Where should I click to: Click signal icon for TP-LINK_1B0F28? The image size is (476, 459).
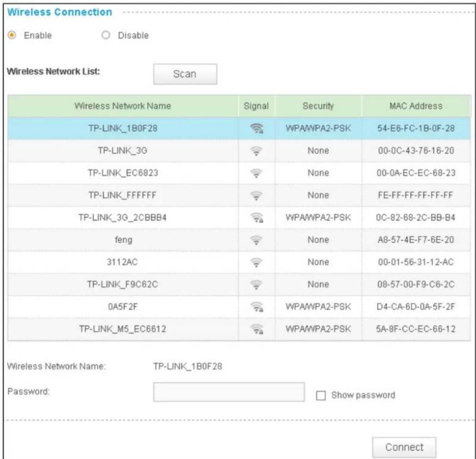click(257, 128)
